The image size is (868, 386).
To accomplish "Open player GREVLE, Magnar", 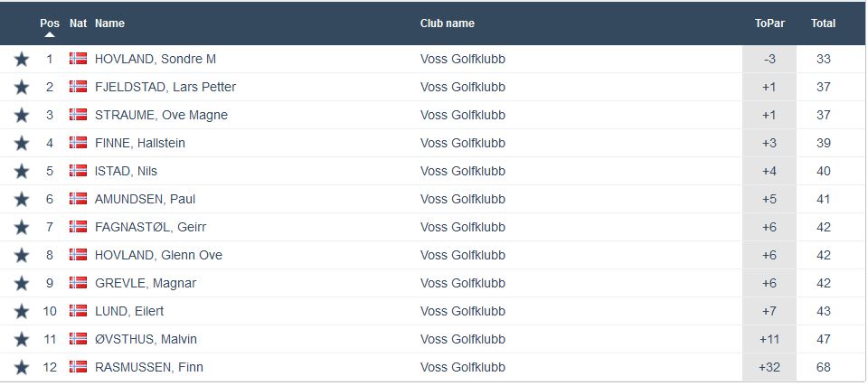I will 145,284.
